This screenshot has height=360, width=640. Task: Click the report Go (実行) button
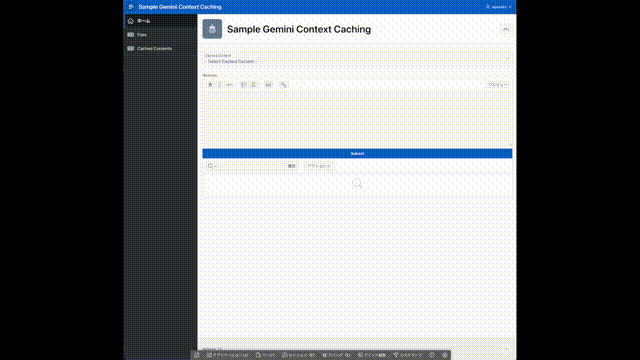coord(292,166)
